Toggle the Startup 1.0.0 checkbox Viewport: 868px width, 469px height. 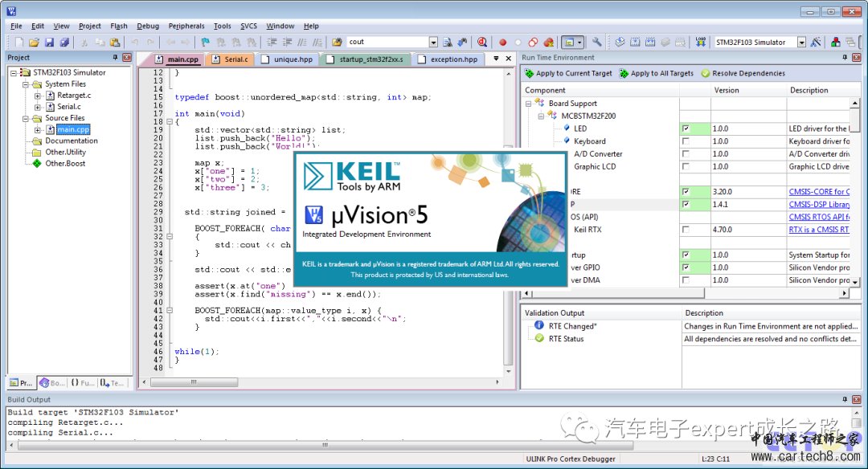coord(686,255)
